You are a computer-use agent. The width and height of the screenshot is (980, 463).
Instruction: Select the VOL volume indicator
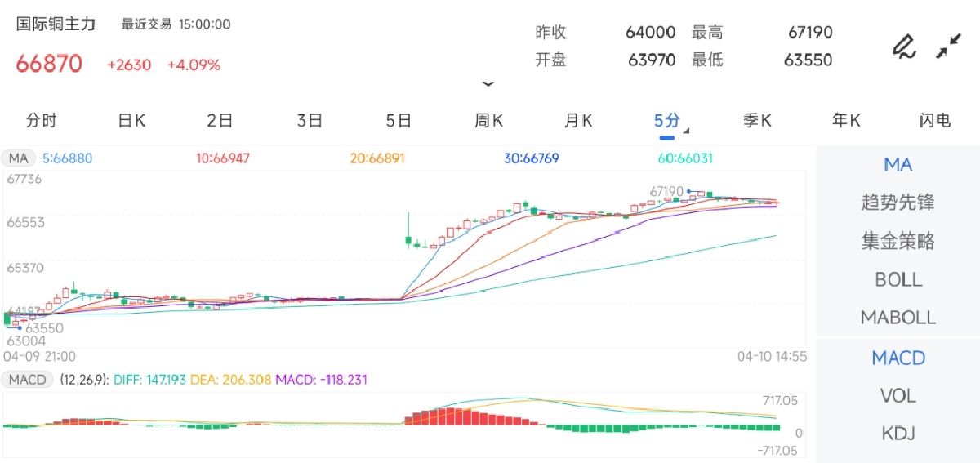(898, 396)
